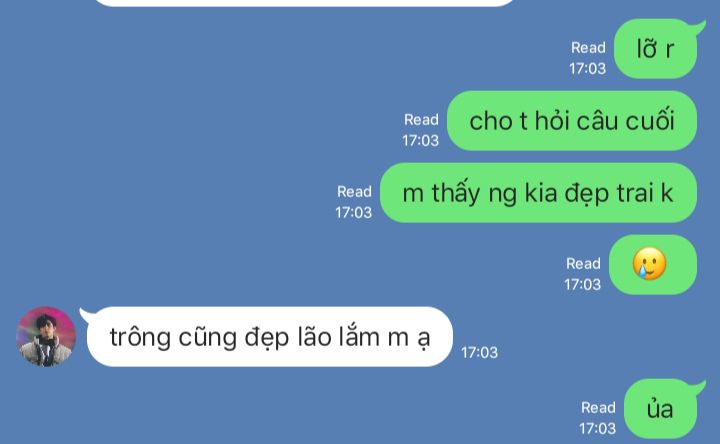Image resolution: width=720 pixels, height=444 pixels.
Task: Click the 17:03 time beside "m thấy ng kia" message
Action: click(x=353, y=213)
